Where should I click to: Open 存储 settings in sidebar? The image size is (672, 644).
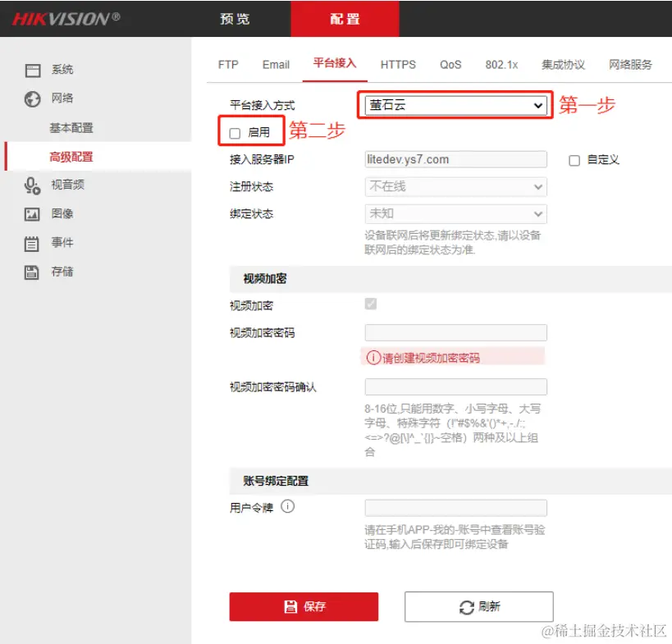pyautogui.click(x=62, y=272)
